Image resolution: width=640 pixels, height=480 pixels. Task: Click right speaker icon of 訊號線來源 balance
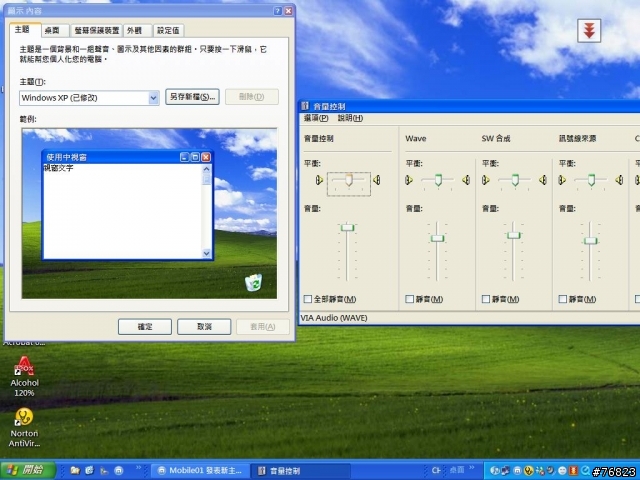click(620, 180)
